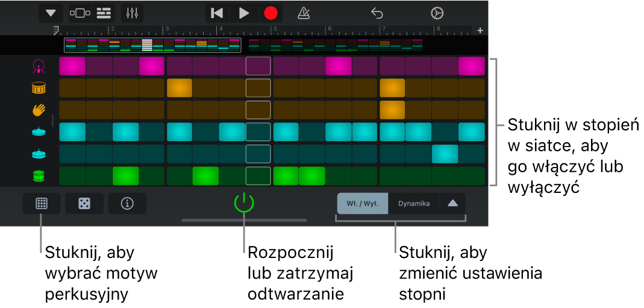
Task: Open song settings gear
Action: 437,13
